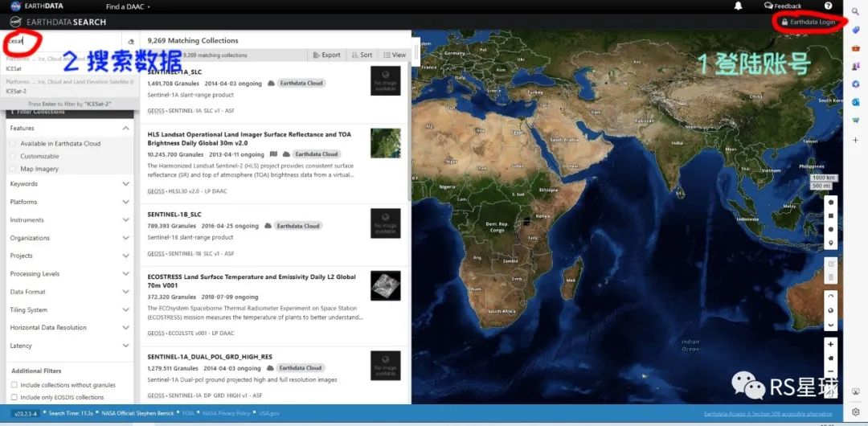Expand the Instruments filter section
The width and height of the screenshot is (868, 426).
pyautogui.click(x=70, y=220)
